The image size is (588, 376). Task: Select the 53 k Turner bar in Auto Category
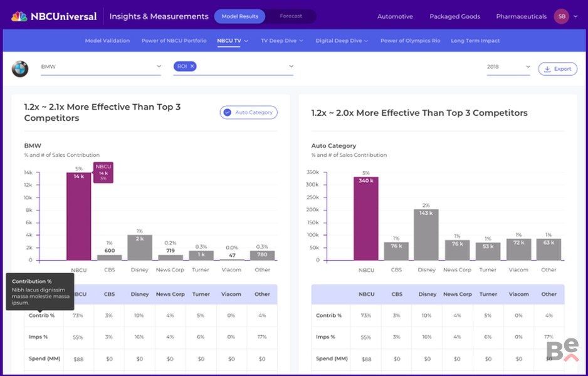488,251
